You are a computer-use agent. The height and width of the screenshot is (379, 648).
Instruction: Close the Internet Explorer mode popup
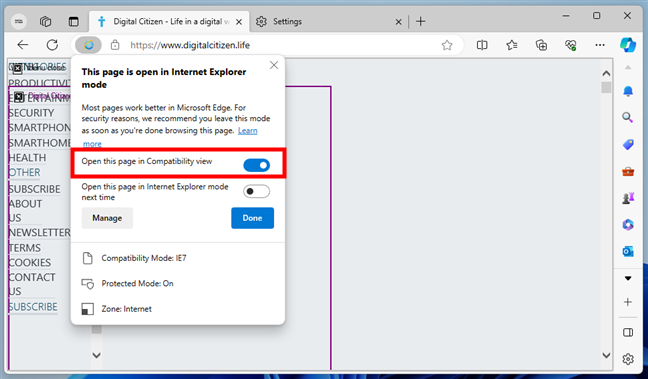click(x=274, y=65)
